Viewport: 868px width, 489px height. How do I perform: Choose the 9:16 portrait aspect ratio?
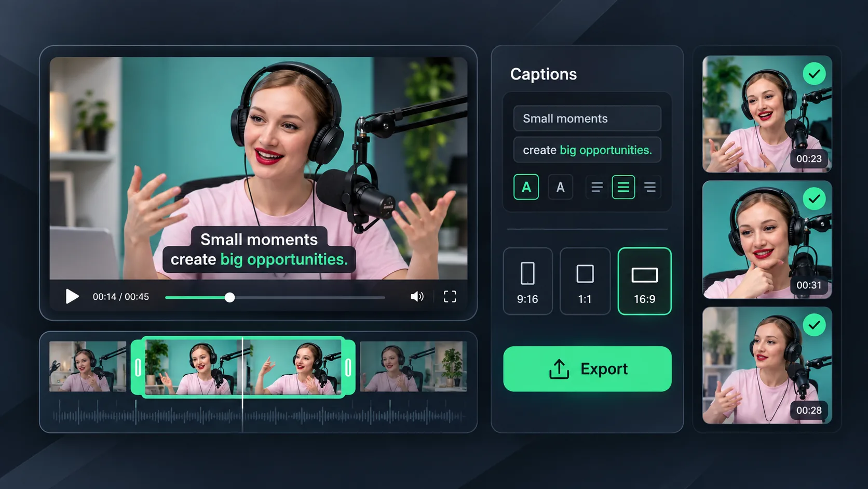527,281
